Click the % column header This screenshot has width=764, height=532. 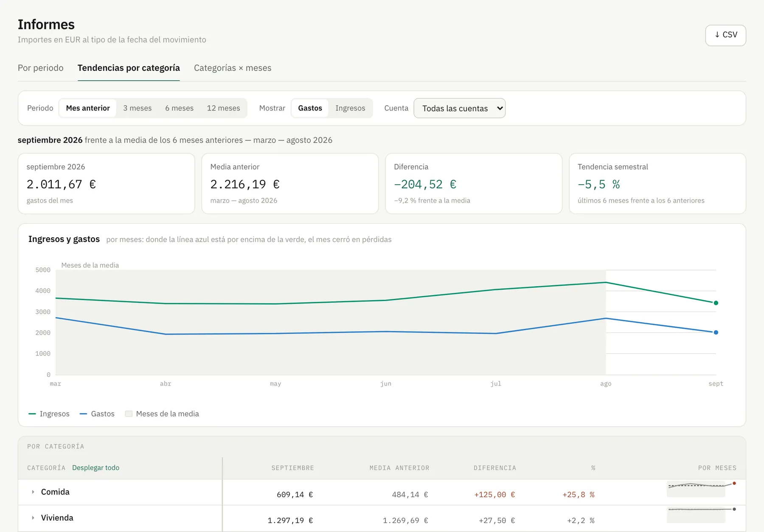click(593, 468)
